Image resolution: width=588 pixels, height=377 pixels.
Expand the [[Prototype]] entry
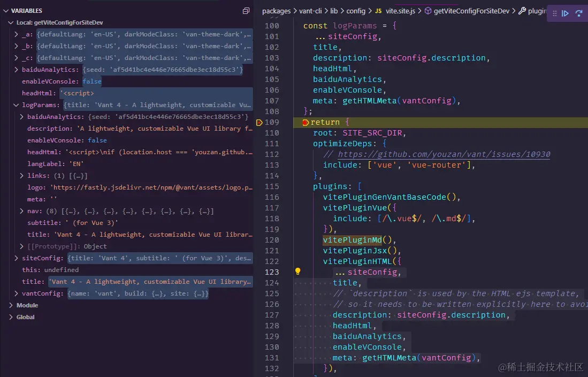(x=22, y=246)
